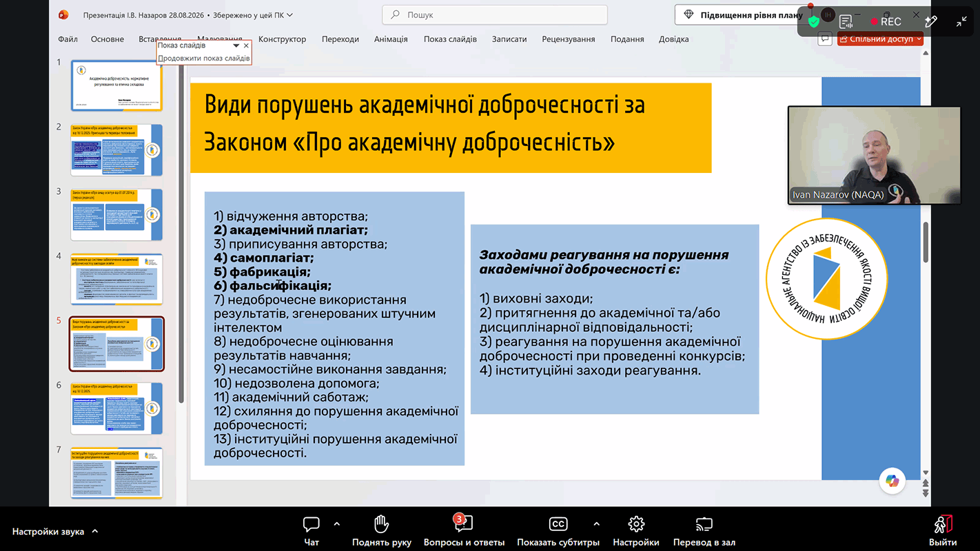Click scrollbar down arrow above slide-navigation arrows
980x551 pixels.
point(926,474)
